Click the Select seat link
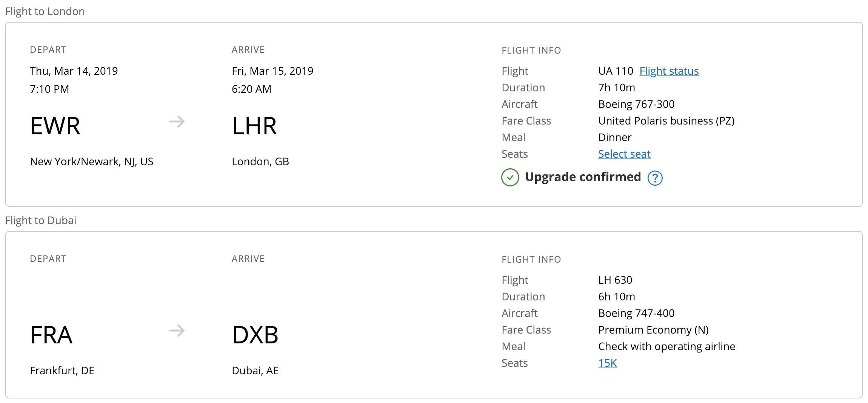This screenshot has width=868, height=403. click(x=624, y=154)
